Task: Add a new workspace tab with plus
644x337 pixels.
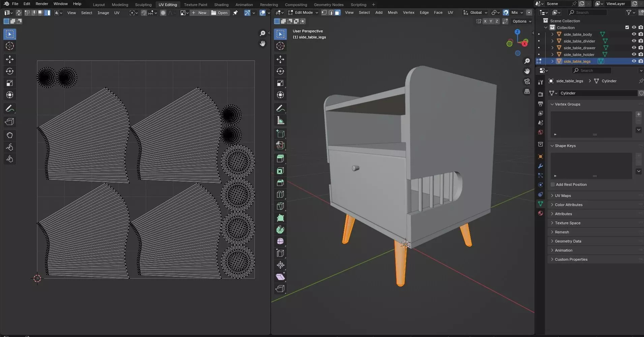Action: pos(373,5)
